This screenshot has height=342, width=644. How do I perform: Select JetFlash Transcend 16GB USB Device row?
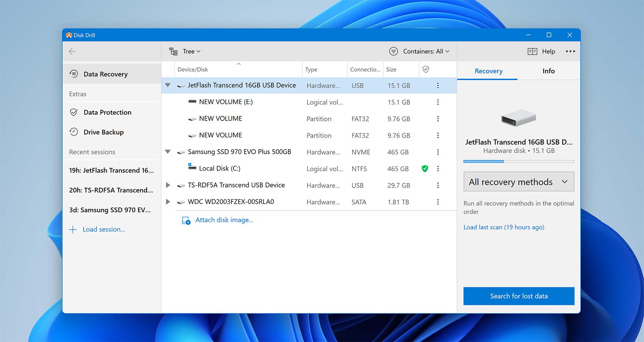pyautogui.click(x=309, y=85)
